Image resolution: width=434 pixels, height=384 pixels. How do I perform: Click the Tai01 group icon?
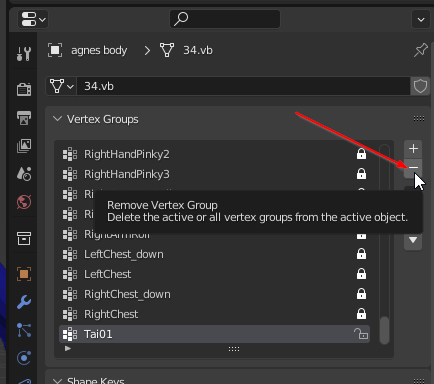pyautogui.click(x=70, y=334)
